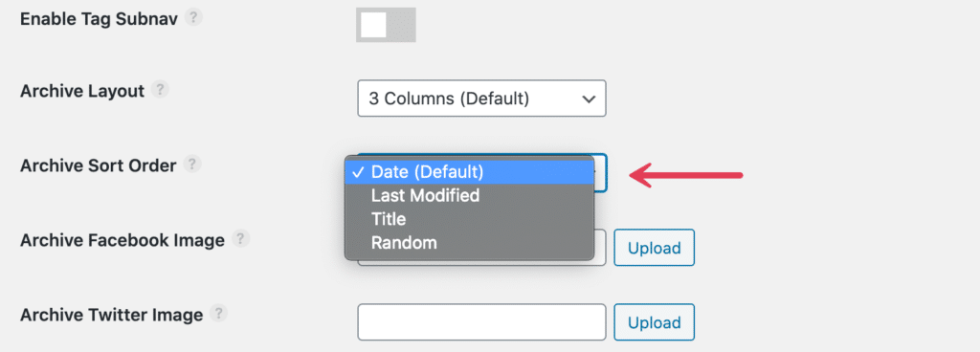
Task: Click the help icon beside Archive Twitter Image
Action: pos(219,314)
